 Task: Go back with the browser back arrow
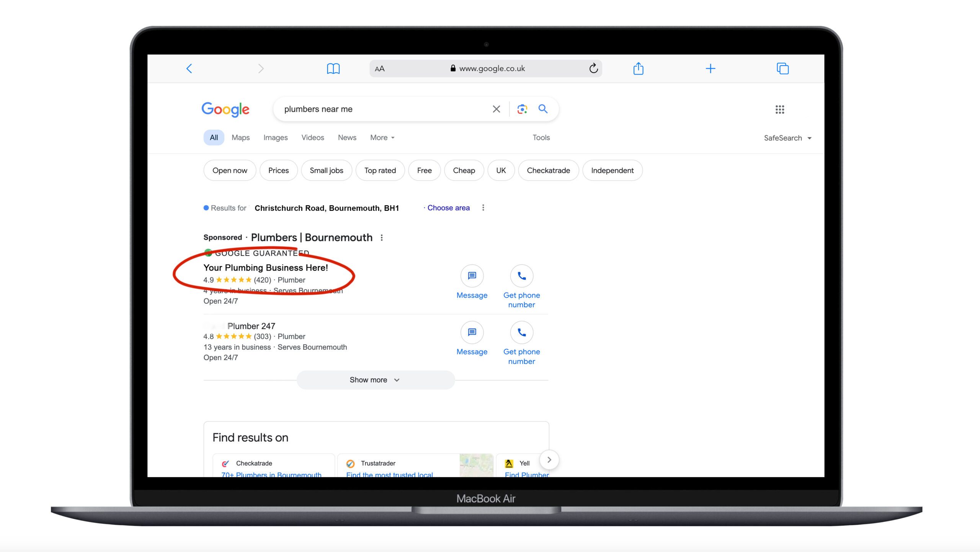189,68
